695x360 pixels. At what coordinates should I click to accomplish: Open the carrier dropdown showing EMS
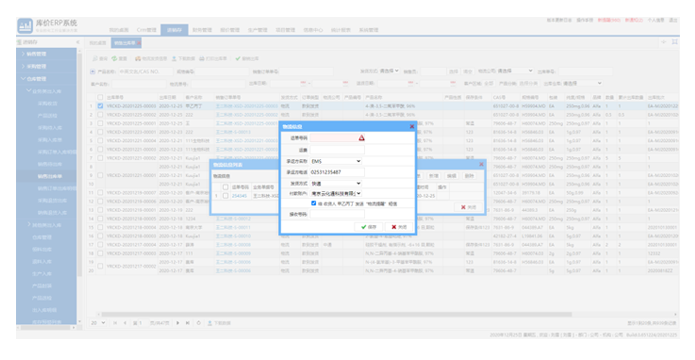point(336,161)
